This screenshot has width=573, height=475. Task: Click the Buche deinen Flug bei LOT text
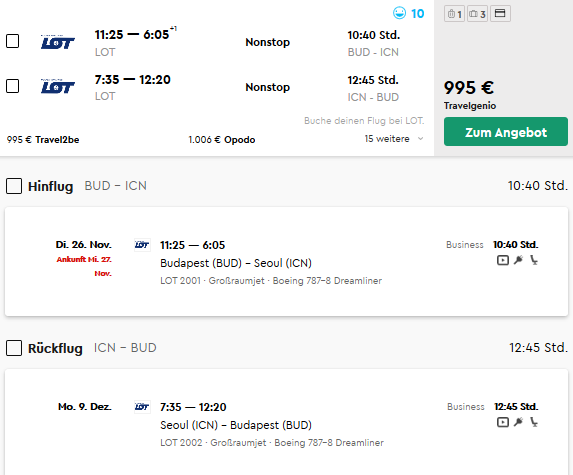(x=364, y=121)
